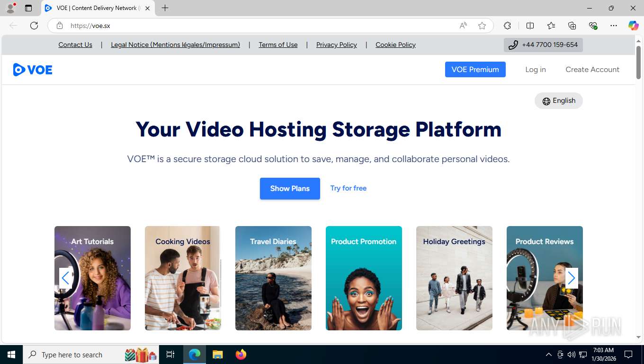644x364 pixels.
Task: Open the Collections icon
Action: click(x=572, y=26)
